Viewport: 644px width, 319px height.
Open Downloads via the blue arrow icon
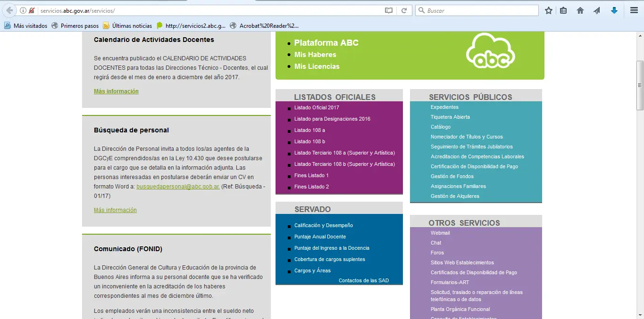613,10
